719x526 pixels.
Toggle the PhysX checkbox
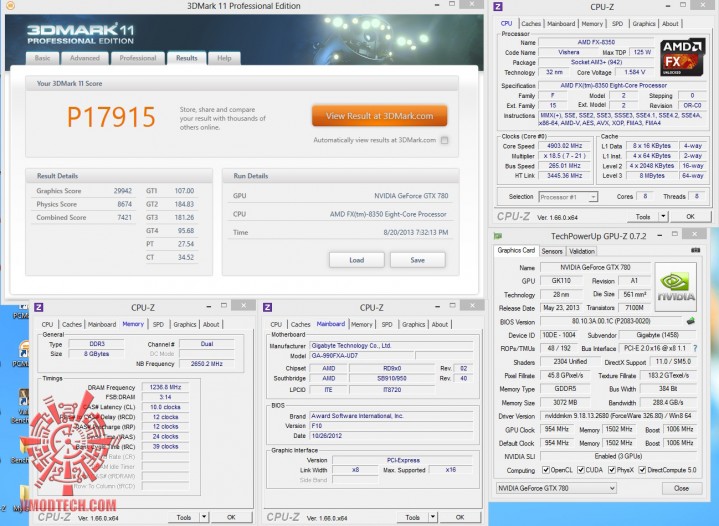point(612,470)
